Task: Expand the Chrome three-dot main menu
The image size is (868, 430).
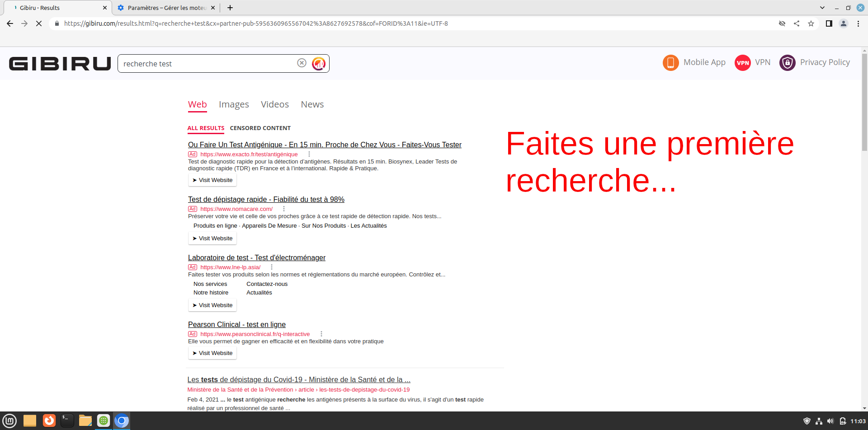Action: pos(858,23)
